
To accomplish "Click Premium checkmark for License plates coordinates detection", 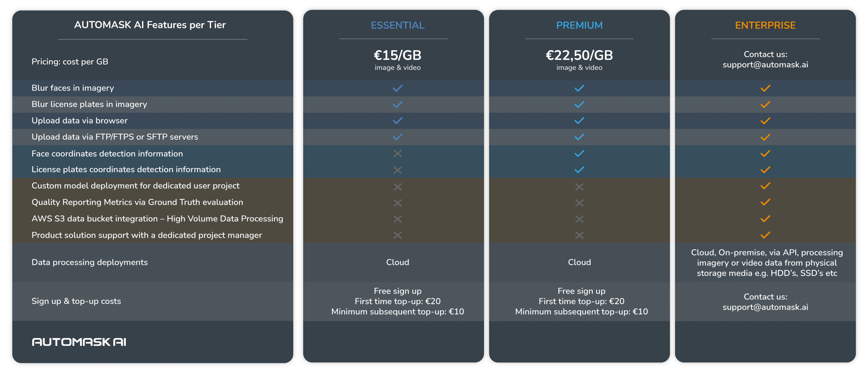I will tap(579, 170).
